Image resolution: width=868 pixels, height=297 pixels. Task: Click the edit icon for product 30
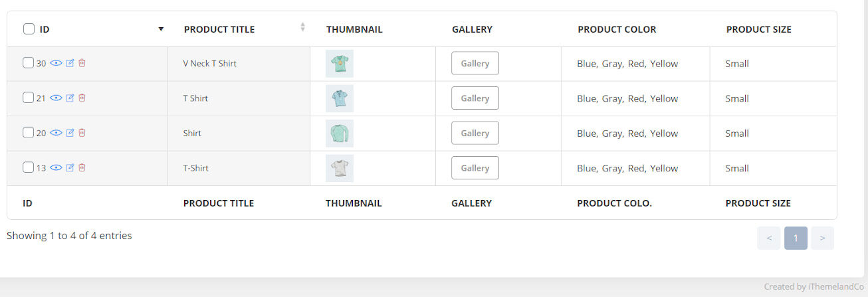pos(70,63)
